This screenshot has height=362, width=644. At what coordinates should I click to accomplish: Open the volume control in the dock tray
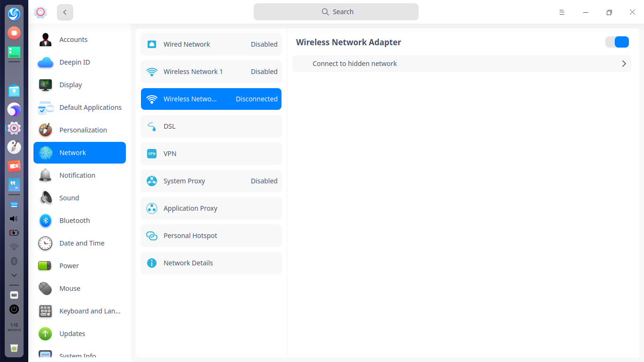tap(14, 219)
